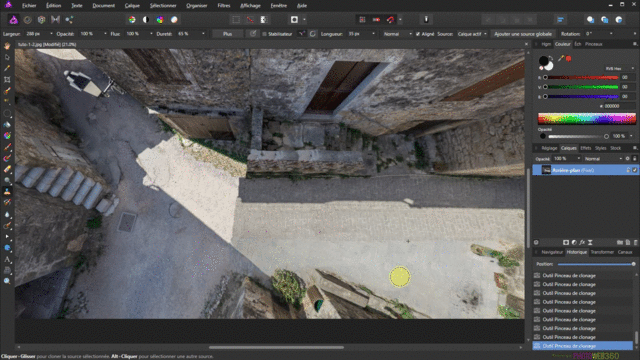Open the Longueur length dropdown

click(373, 34)
